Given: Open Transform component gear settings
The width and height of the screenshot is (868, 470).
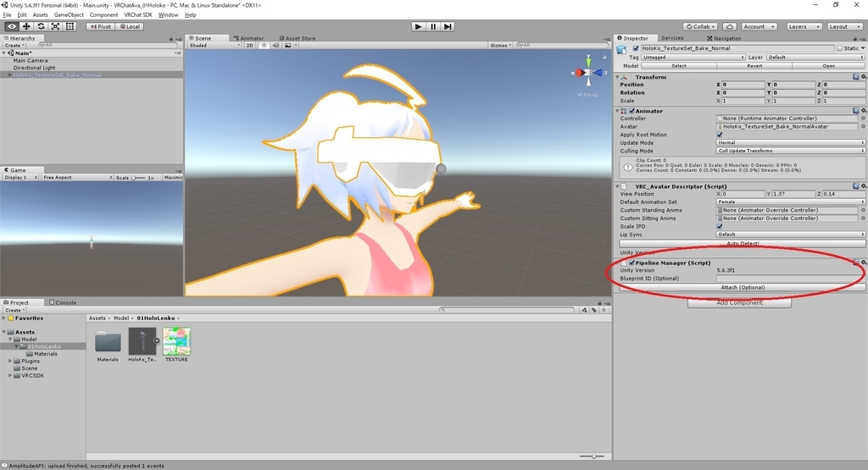Looking at the screenshot, I should coord(864,77).
